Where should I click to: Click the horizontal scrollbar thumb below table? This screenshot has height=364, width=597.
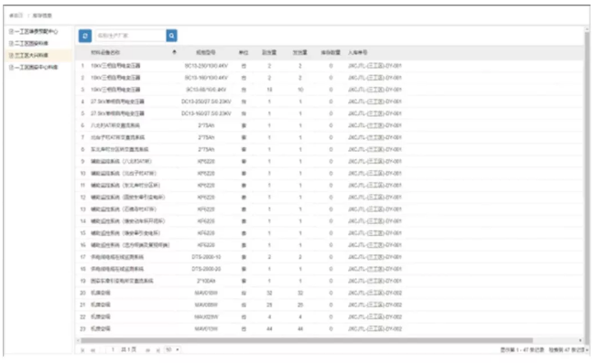pyautogui.click(x=307, y=340)
